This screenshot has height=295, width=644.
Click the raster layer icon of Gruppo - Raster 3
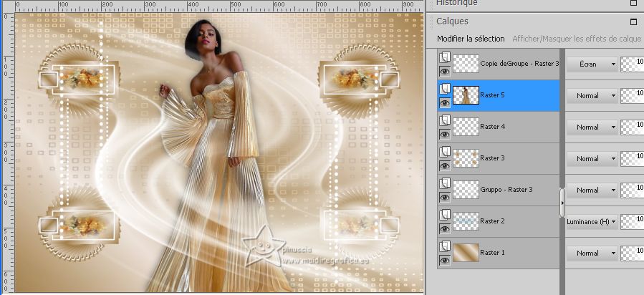(445, 183)
